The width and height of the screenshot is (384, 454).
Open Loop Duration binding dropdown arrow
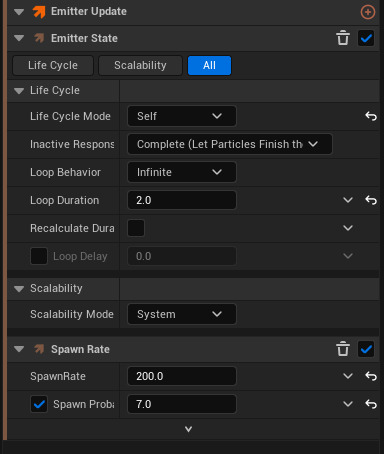pos(348,200)
